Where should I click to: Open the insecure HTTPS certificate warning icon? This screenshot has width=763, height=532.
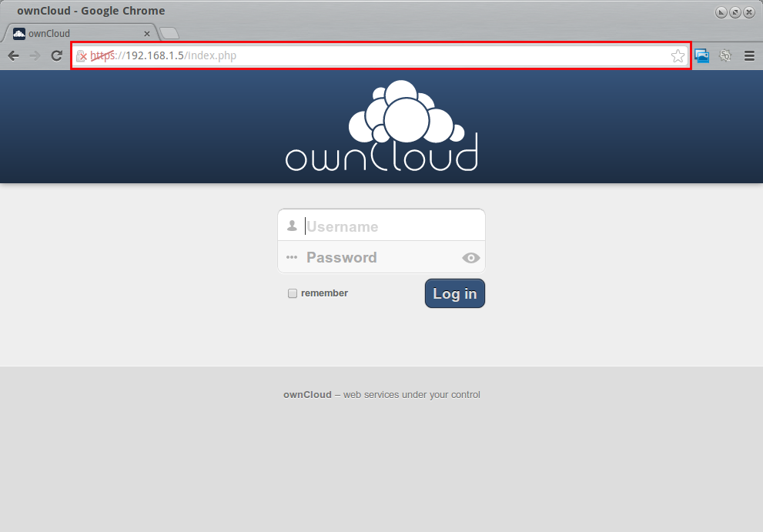pos(82,56)
